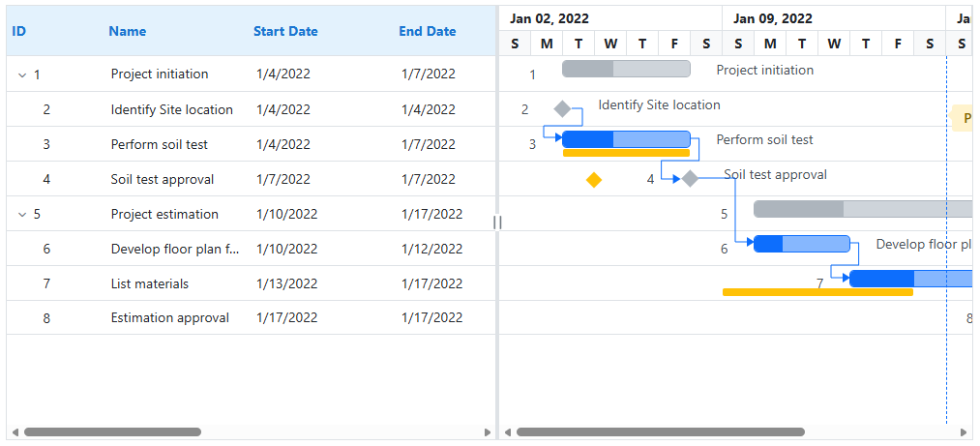This screenshot has width=980, height=446.
Task: Click the ID 3 cell in the grid
Action: (x=46, y=145)
